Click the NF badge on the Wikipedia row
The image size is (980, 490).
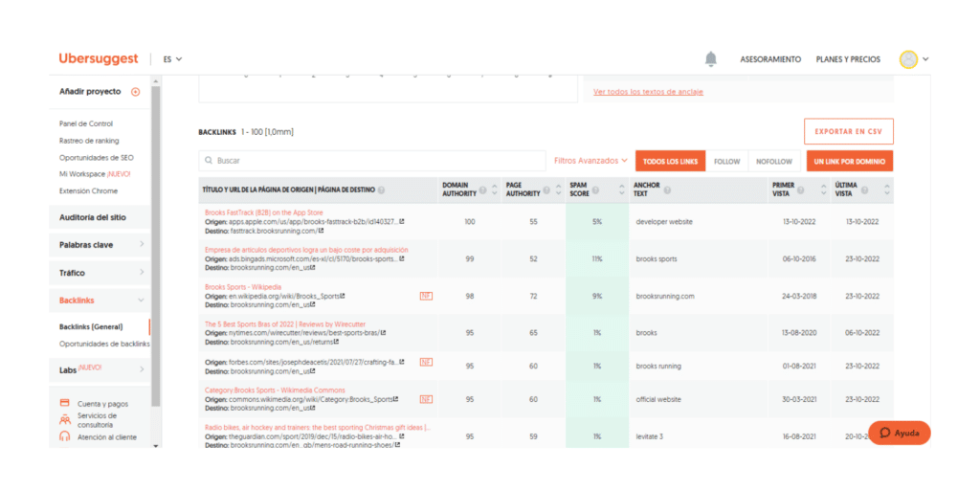[426, 296]
